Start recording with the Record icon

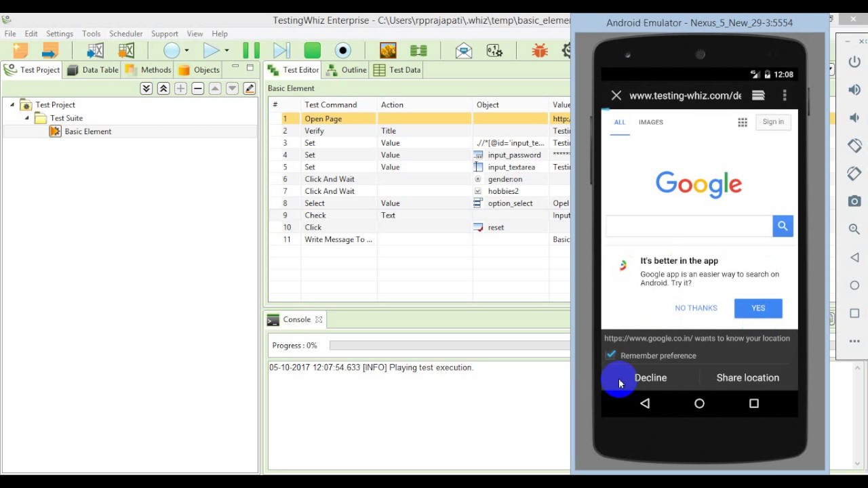pos(343,50)
